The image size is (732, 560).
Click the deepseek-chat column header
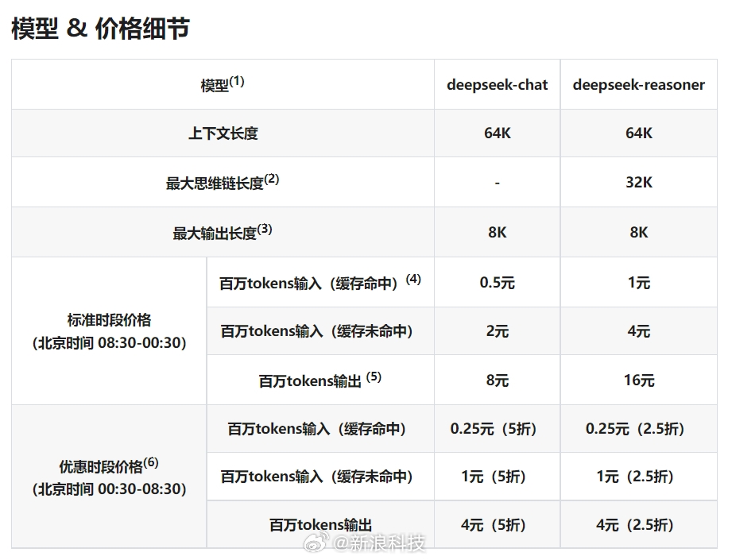(497, 84)
